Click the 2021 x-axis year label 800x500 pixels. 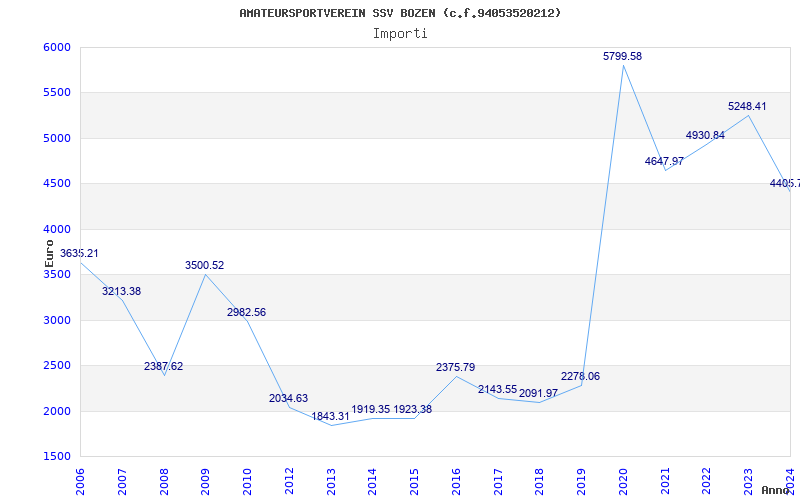(x=665, y=481)
